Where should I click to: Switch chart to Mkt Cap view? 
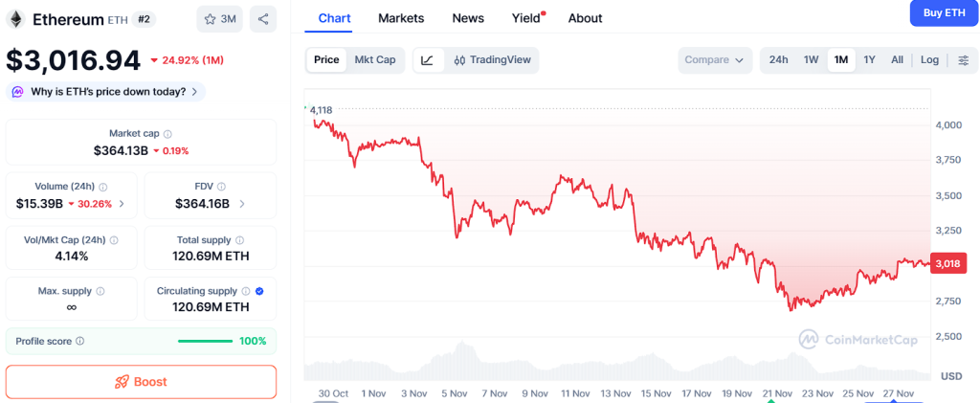(375, 60)
